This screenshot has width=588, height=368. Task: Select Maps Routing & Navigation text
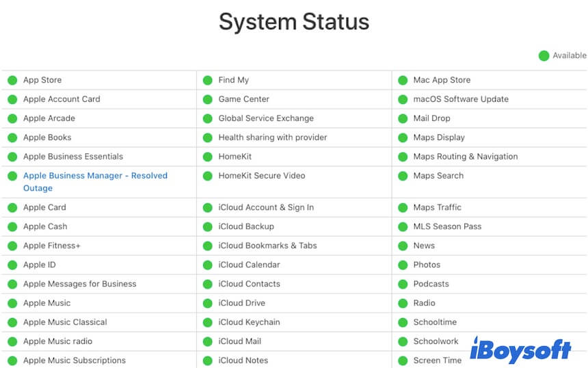click(x=466, y=157)
